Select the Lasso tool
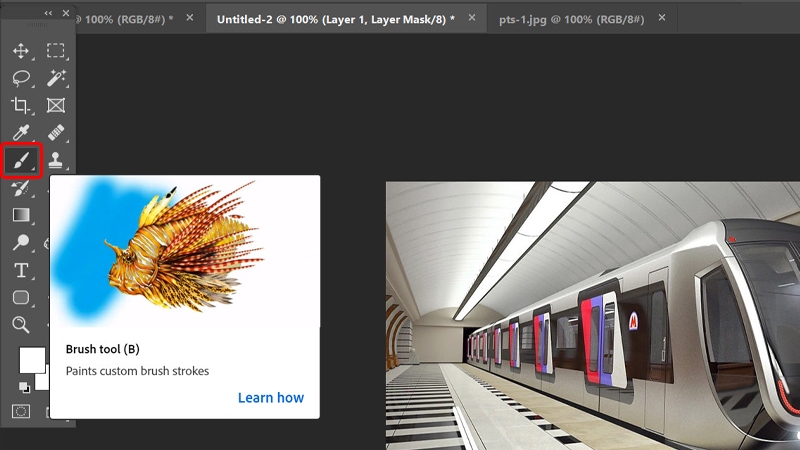 pyautogui.click(x=21, y=78)
